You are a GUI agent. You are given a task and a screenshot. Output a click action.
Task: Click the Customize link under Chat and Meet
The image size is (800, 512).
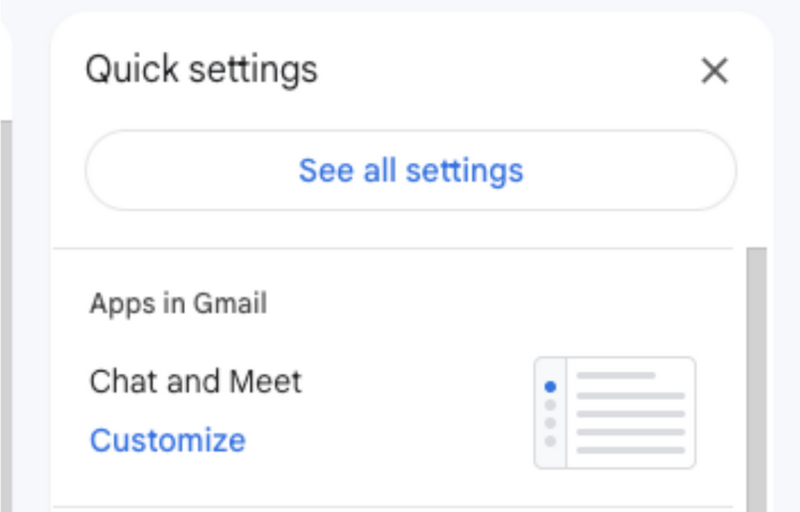[x=167, y=440]
